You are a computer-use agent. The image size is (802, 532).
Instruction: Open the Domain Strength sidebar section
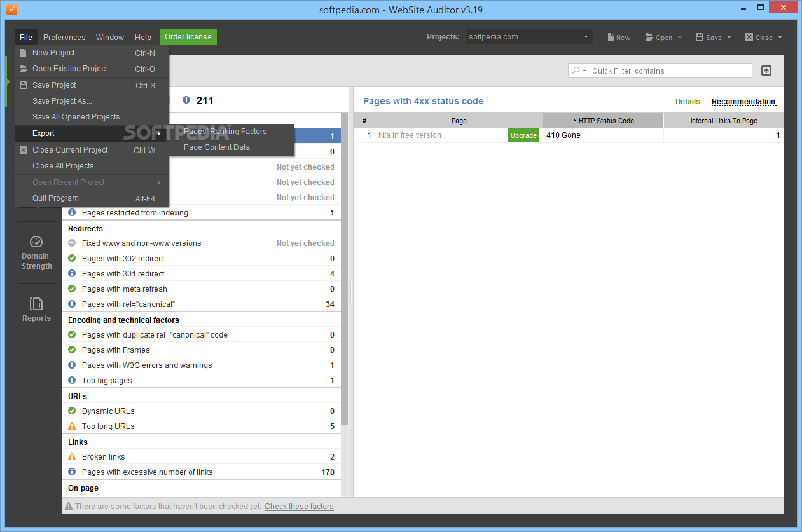point(36,253)
